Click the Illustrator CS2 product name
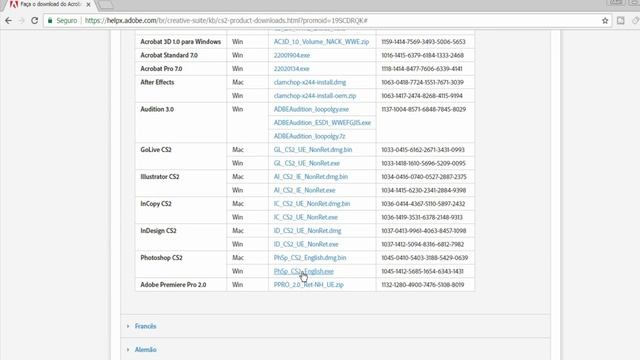Screen dimensions: 640x360 [160, 176]
